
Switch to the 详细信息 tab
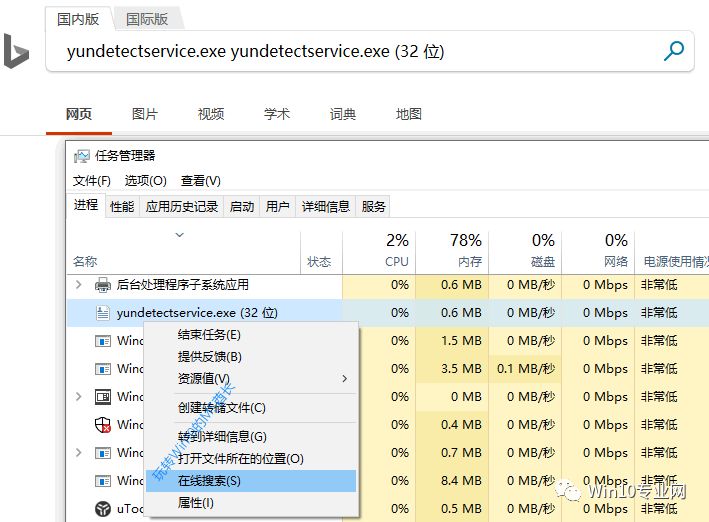click(x=326, y=207)
